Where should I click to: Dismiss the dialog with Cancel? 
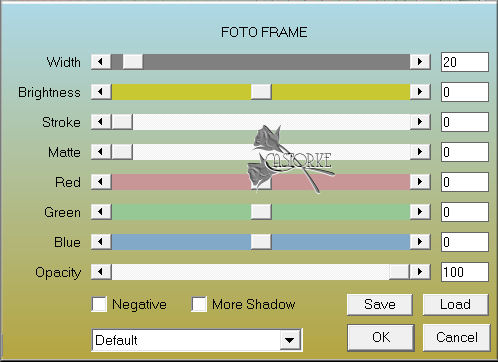pos(457,337)
